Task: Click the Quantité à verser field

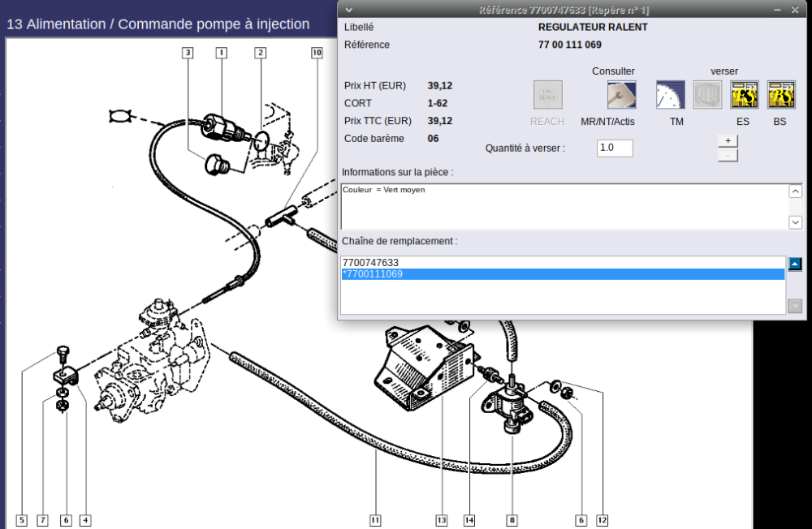Action: pos(614,148)
